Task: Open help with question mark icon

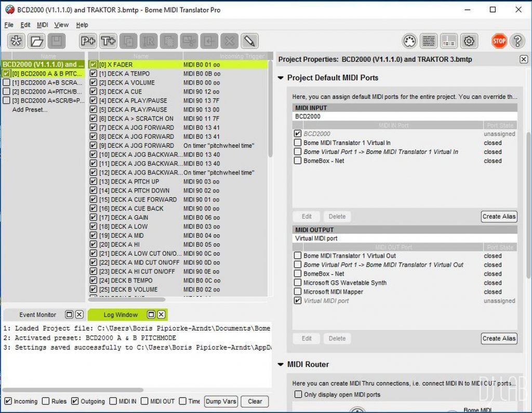Action: pos(517,41)
